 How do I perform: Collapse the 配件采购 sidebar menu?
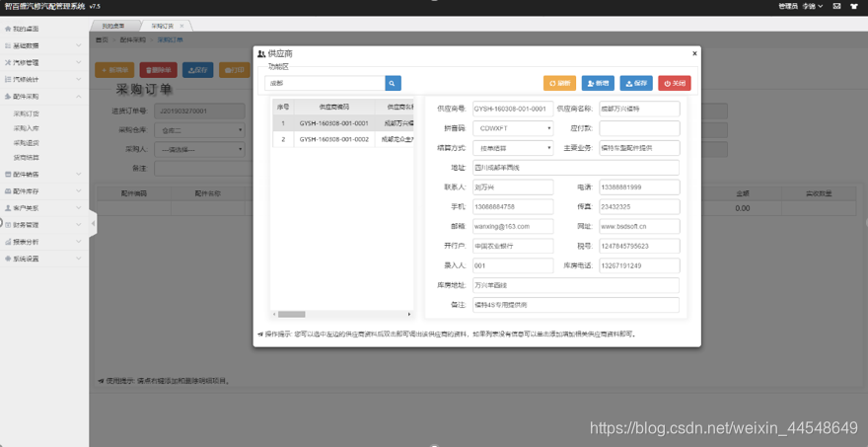pos(44,97)
